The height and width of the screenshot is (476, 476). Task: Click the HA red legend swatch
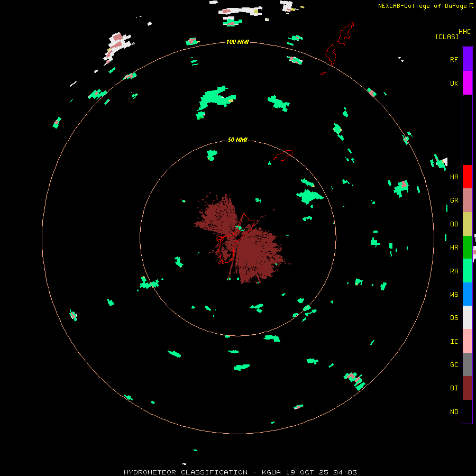pyautogui.click(x=467, y=177)
